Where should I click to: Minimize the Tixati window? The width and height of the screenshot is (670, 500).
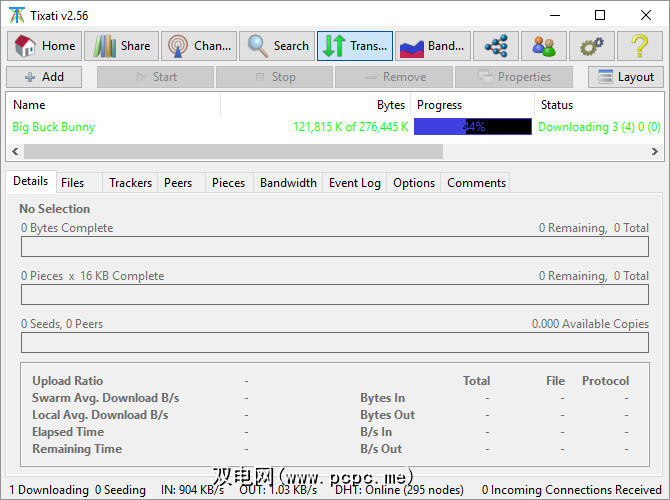point(555,15)
